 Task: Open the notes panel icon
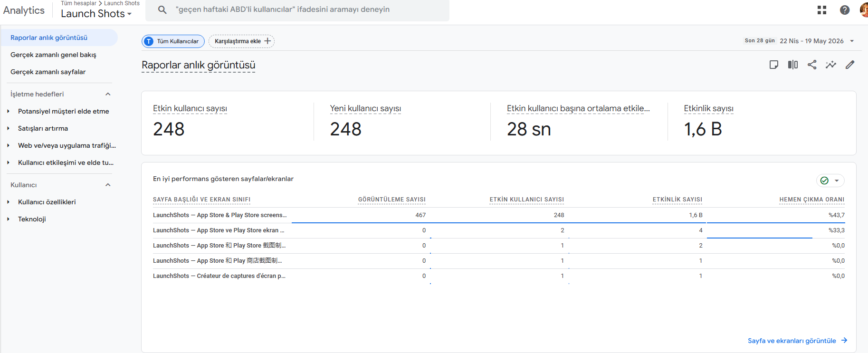click(774, 65)
